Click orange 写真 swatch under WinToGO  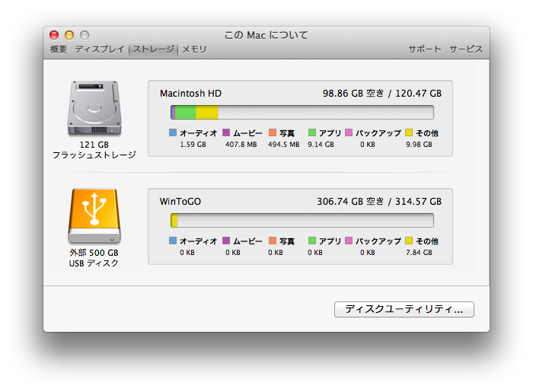(x=273, y=241)
